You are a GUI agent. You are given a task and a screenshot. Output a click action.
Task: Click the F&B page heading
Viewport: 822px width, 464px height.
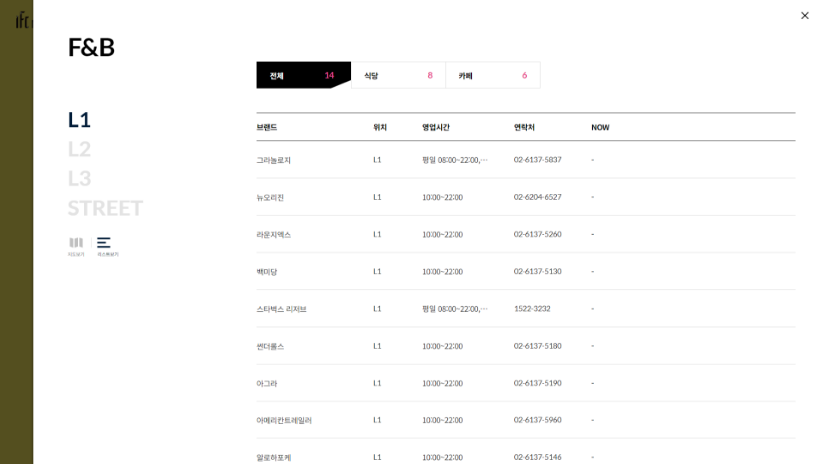click(x=91, y=47)
